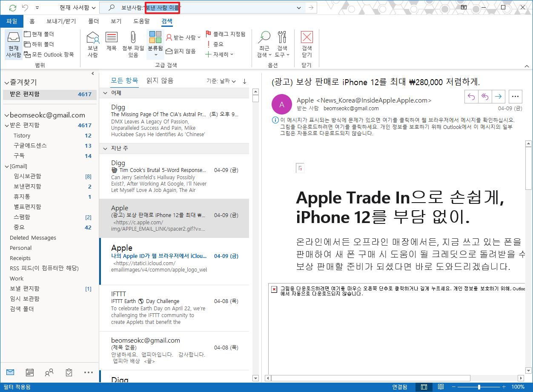Reverse sort order with down arrow
Viewport: 533px width, 392px height.
coord(244,81)
